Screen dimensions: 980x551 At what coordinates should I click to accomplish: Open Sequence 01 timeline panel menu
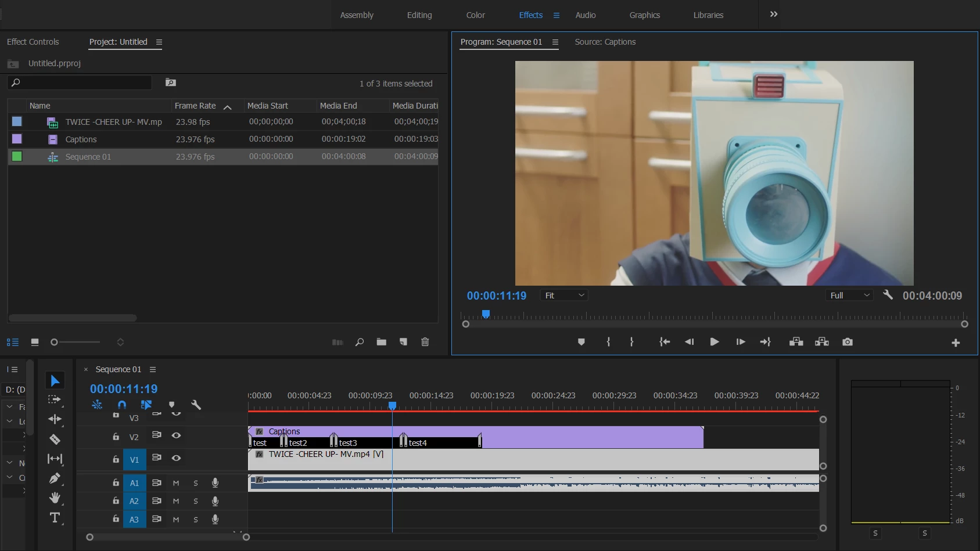[x=153, y=369]
